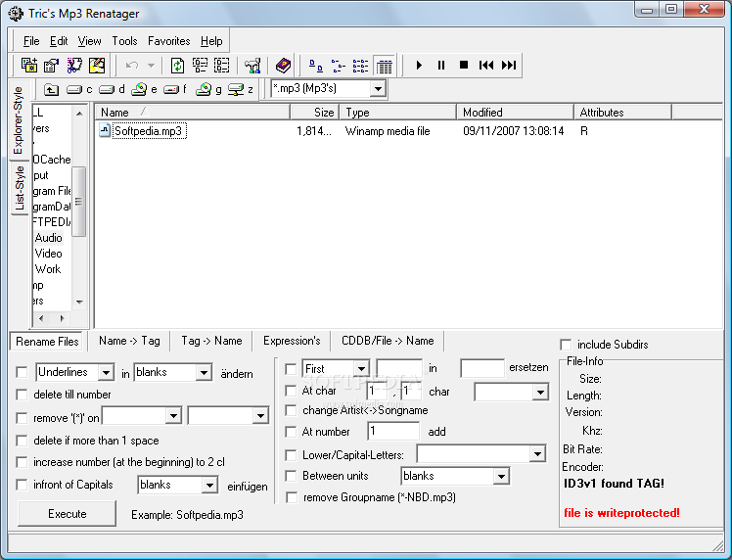The width and height of the screenshot is (732, 560).
Task: Open the Underlines dropdown
Action: (x=106, y=373)
